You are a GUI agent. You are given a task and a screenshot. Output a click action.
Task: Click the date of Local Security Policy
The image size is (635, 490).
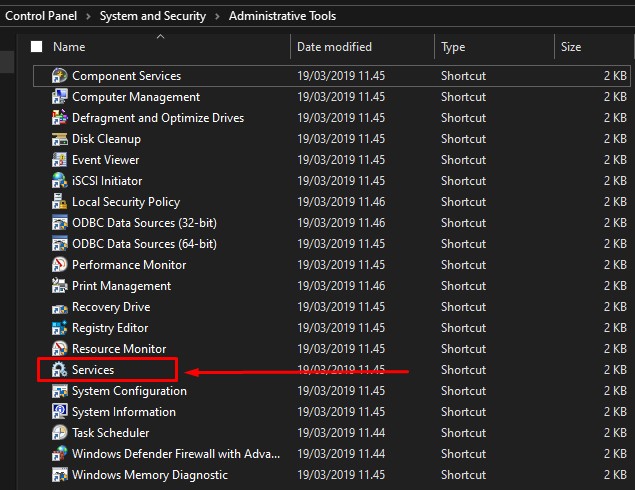click(x=341, y=202)
